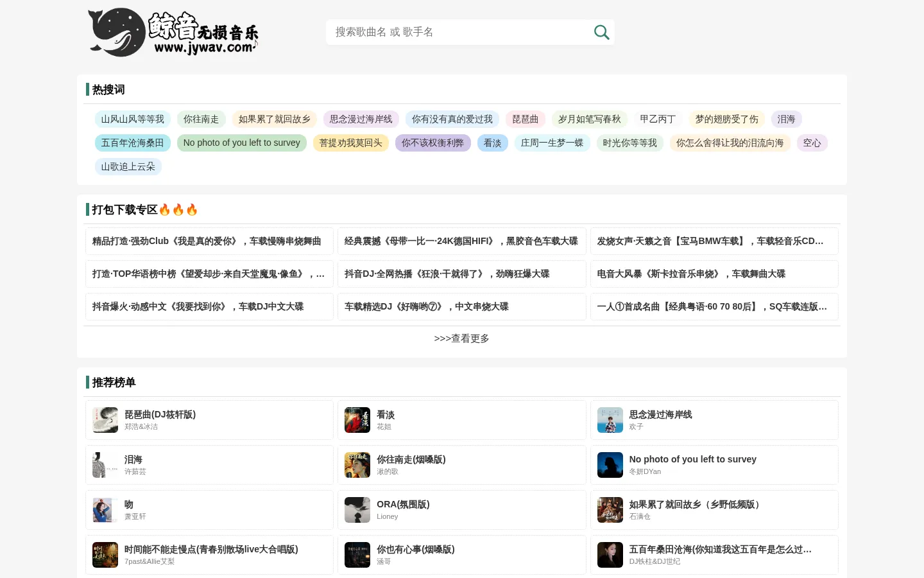This screenshot has height=578, width=924.
Task: Open cover thumbnail for 如果累了就回故乡（乡野低频版）
Action: pyautogui.click(x=610, y=510)
